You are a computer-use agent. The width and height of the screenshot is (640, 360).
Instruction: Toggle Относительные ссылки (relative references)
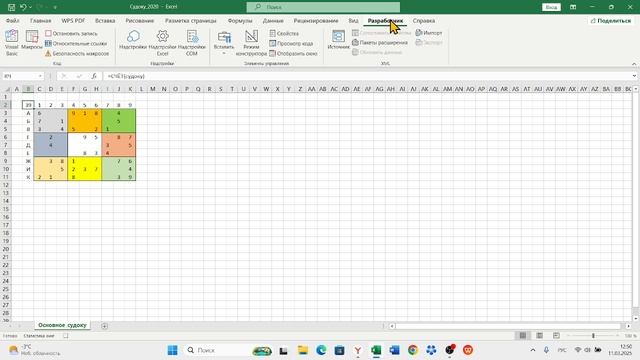76,43
